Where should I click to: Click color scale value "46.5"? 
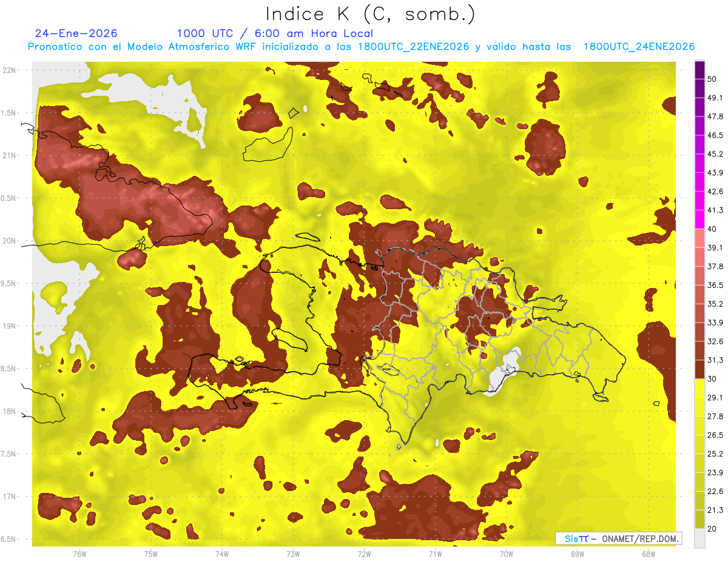point(715,135)
